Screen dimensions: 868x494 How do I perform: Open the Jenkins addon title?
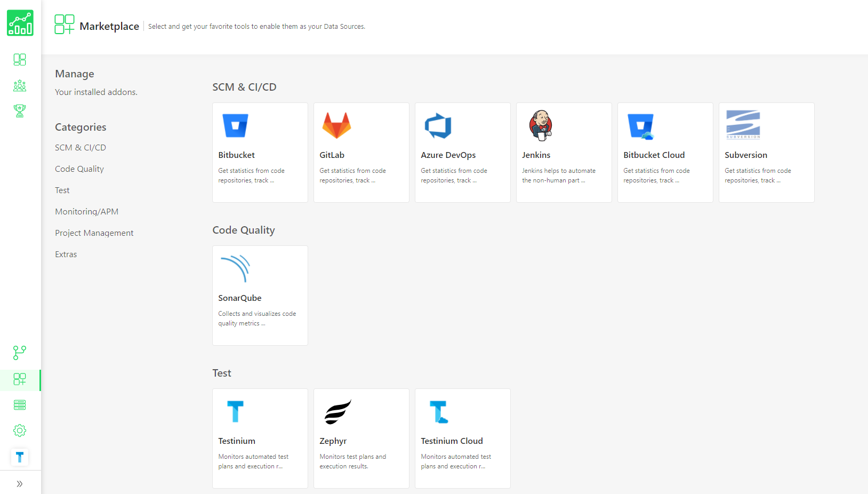tap(536, 155)
